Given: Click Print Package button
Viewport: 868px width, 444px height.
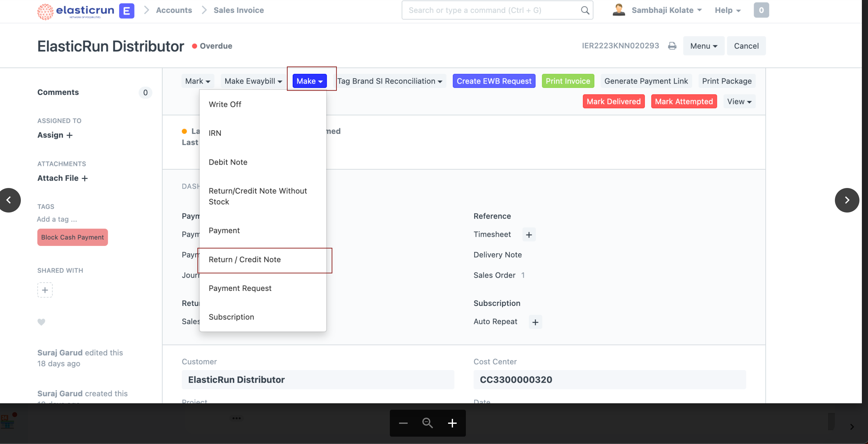Looking at the screenshot, I should pyautogui.click(x=726, y=81).
